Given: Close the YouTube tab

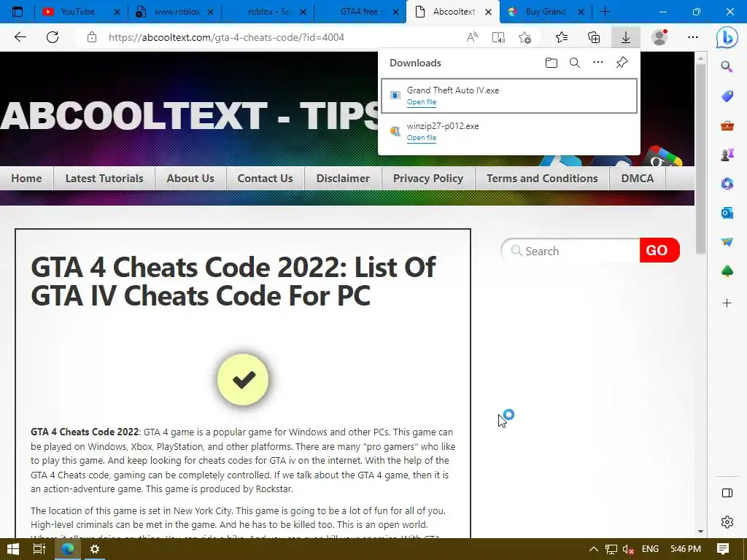Looking at the screenshot, I should (117, 12).
